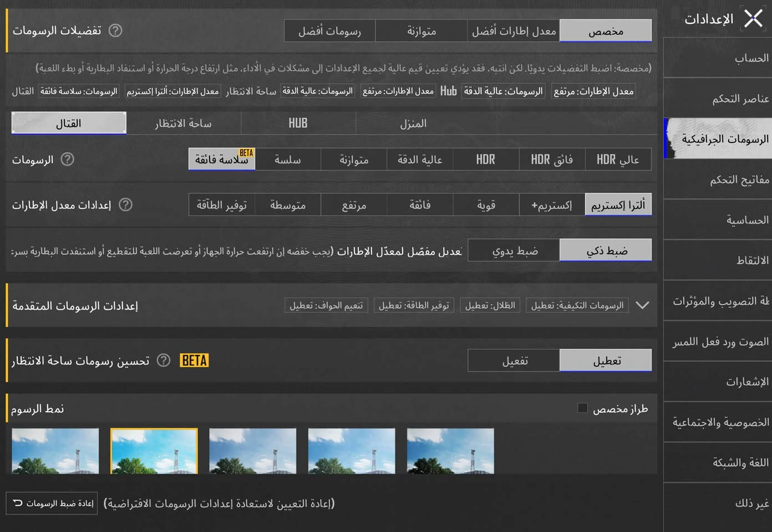Viewport: 772px width, 532px height.
Task: Select the رسومات أفضل preference
Action: [330, 31]
